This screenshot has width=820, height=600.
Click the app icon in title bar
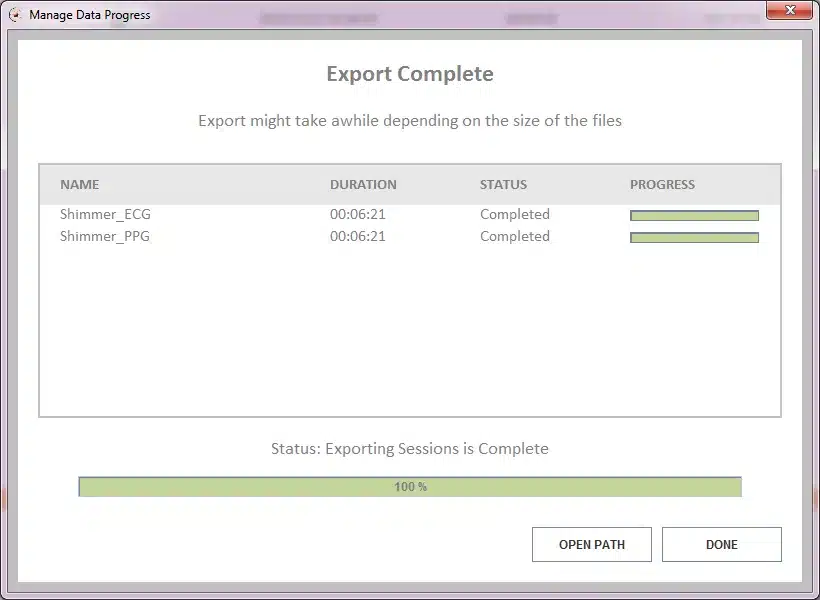click(x=16, y=15)
